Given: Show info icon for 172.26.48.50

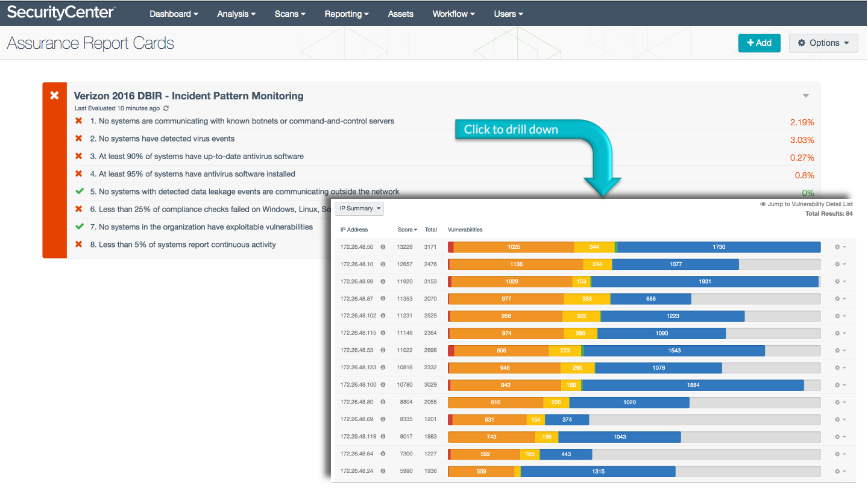Looking at the screenshot, I should [x=383, y=247].
